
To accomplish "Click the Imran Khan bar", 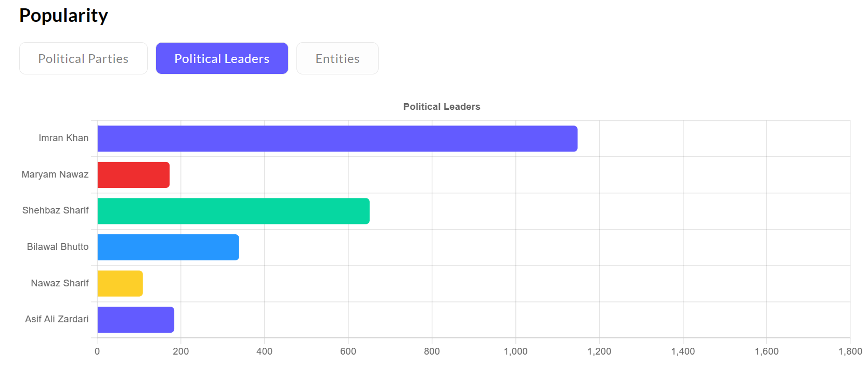I will click(338, 138).
